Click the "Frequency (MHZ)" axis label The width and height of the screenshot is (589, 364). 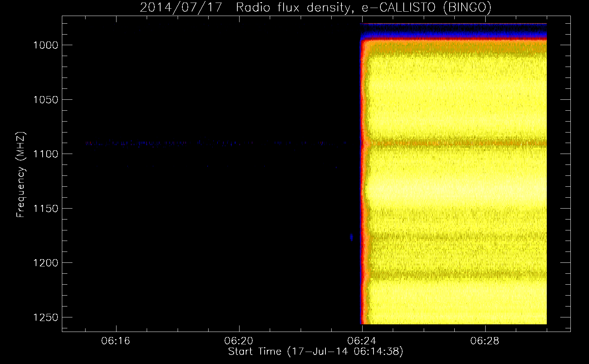pos(21,175)
